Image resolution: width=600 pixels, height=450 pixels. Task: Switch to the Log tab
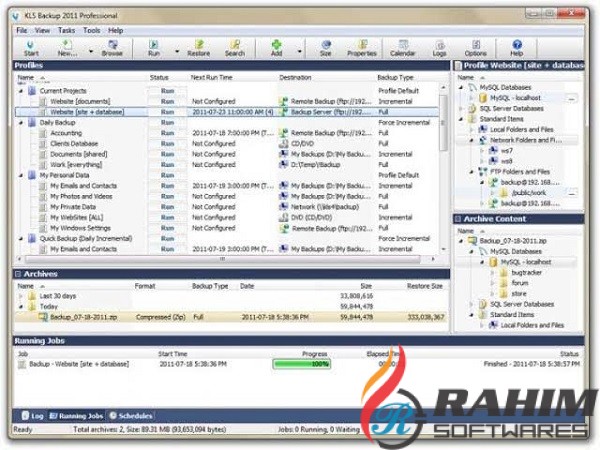tap(33, 416)
